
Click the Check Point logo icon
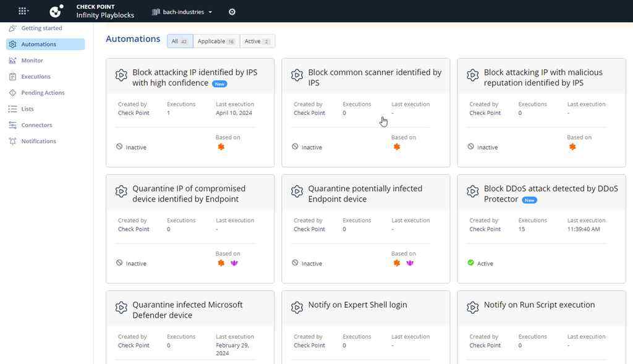(x=56, y=11)
